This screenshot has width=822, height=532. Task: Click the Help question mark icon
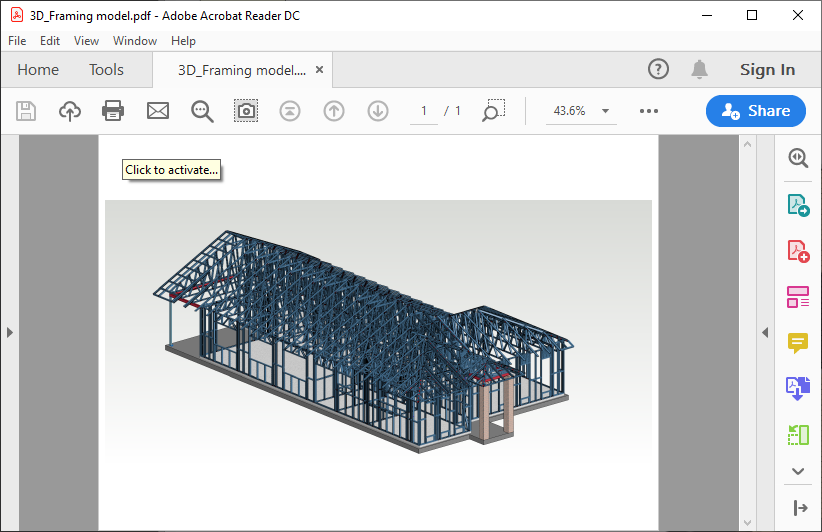click(x=658, y=69)
